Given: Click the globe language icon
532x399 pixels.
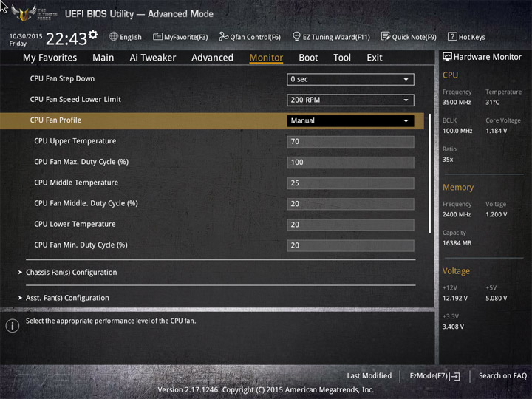Looking at the screenshot, I should click(114, 36).
